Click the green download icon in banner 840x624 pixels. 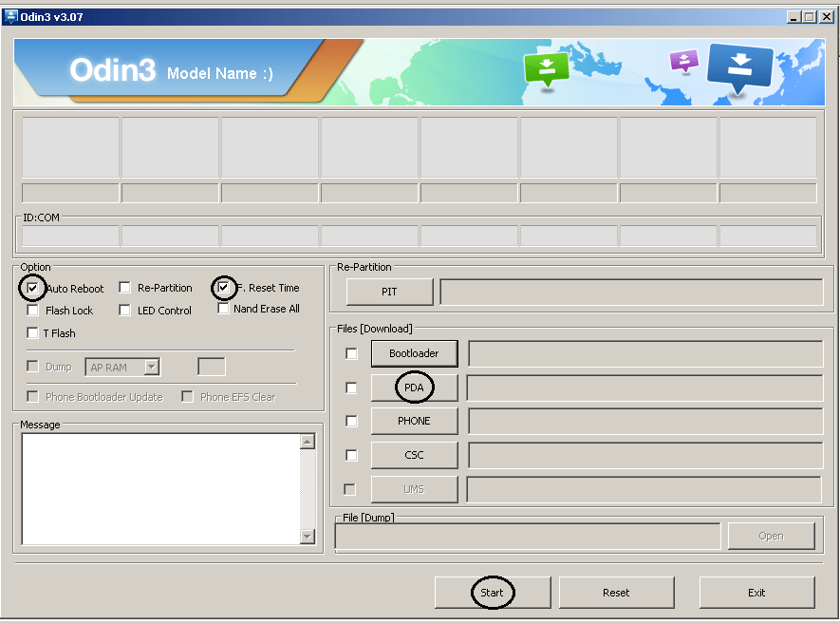tap(546, 68)
